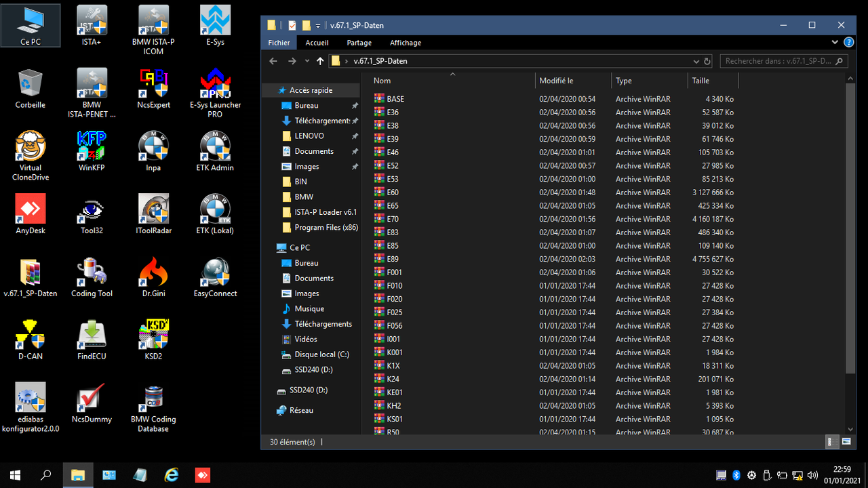The height and width of the screenshot is (488, 868).
Task: Sort files by Taille column
Action: coord(713,81)
